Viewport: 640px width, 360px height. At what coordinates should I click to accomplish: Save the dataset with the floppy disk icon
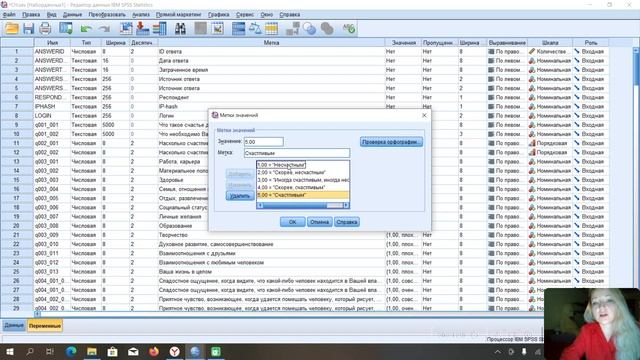pyautogui.click(x=28, y=29)
